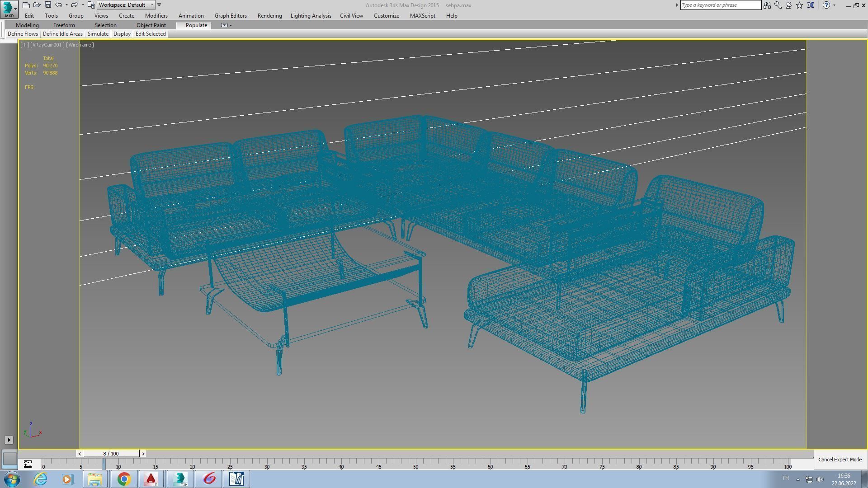This screenshot has width=868, height=488.
Task: Click Edit Selected panel button
Action: click(151, 34)
